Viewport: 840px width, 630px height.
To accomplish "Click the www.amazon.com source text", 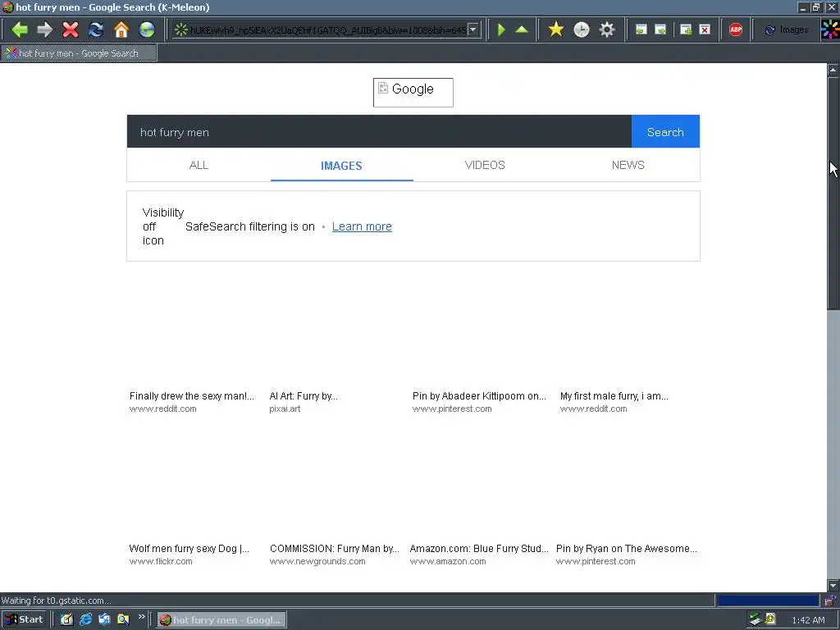I will (x=448, y=561).
